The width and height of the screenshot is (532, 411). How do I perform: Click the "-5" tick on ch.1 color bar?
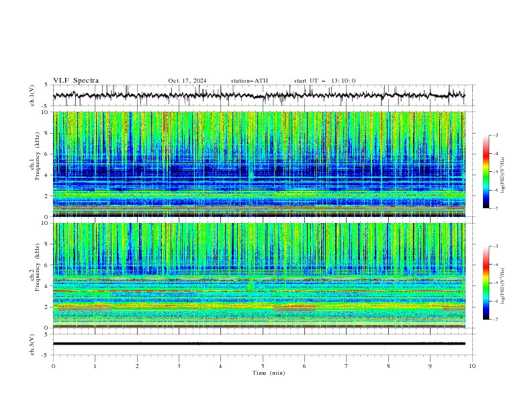(x=496, y=172)
